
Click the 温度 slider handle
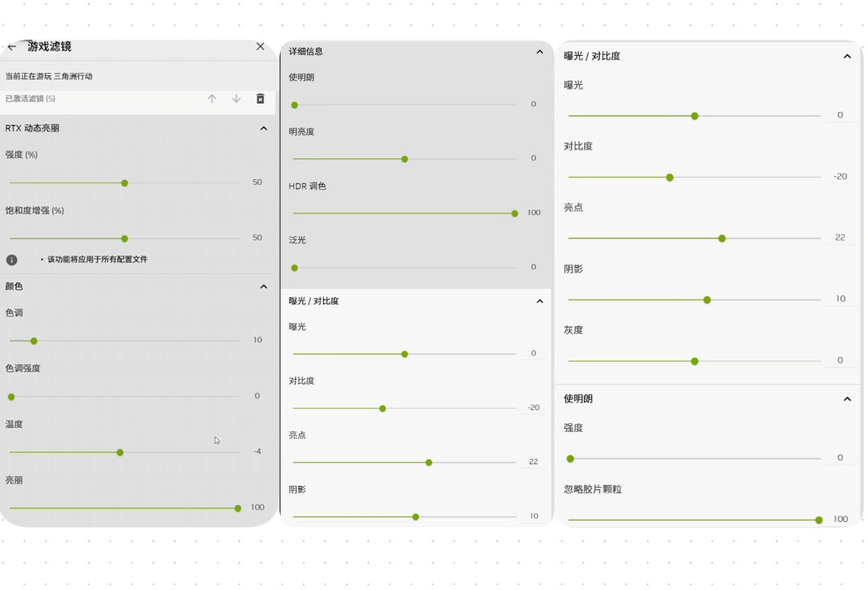(120, 453)
